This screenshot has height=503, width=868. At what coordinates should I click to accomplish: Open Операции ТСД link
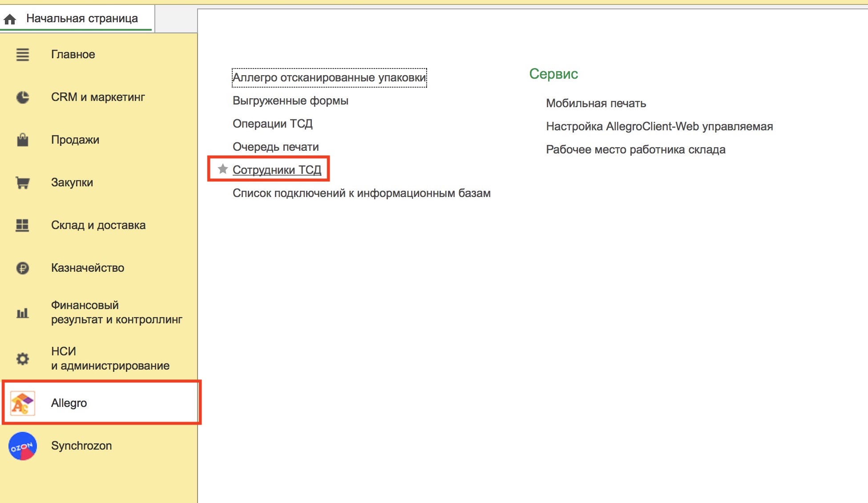pyautogui.click(x=273, y=124)
